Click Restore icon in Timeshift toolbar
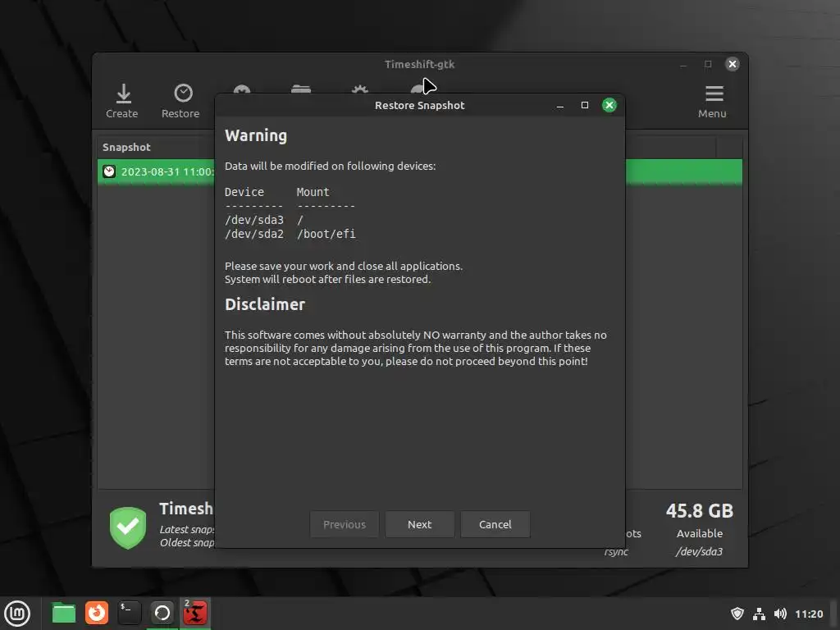The width and height of the screenshot is (840, 630). coord(180,101)
